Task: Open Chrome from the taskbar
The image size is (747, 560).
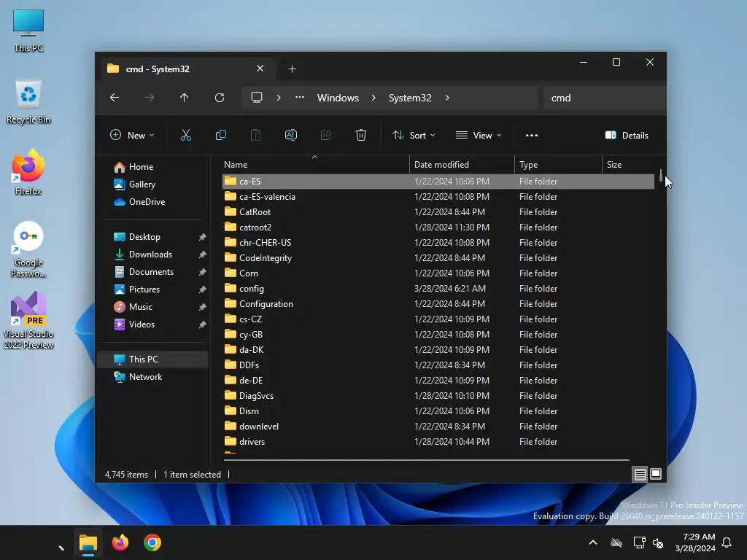Action: 152,542
